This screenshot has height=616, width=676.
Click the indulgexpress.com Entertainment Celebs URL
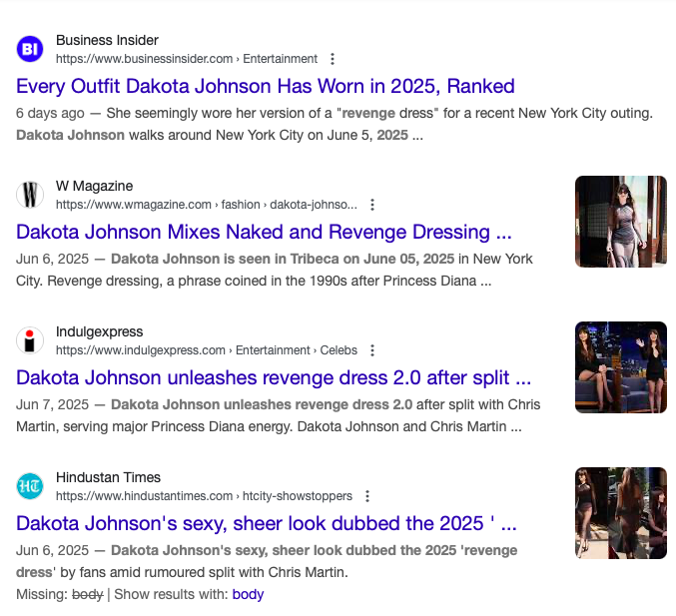click(x=207, y=350)
